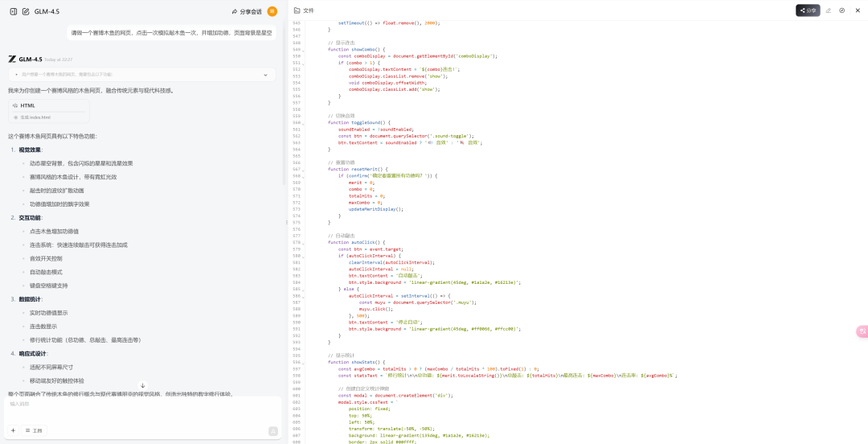Open the 工具 tools menu

[33, 430]
